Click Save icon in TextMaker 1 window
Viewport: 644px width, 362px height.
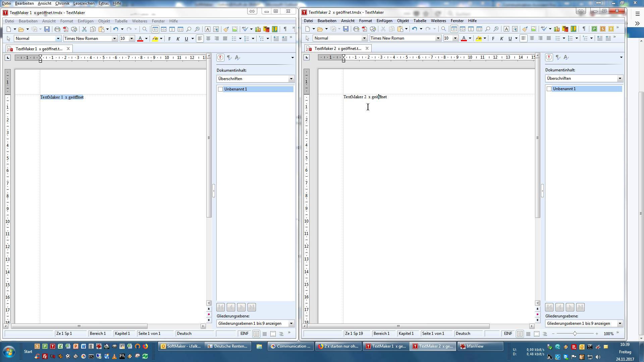(x=47, y=29)
